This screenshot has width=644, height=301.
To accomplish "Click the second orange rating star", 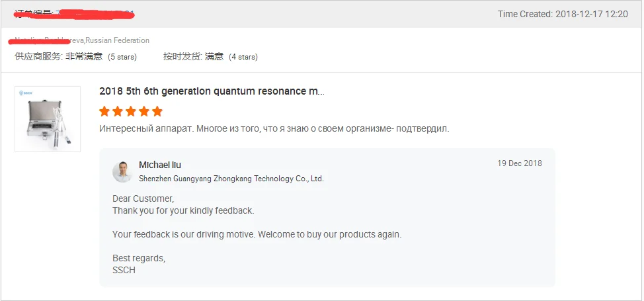I will coord(118,111).
